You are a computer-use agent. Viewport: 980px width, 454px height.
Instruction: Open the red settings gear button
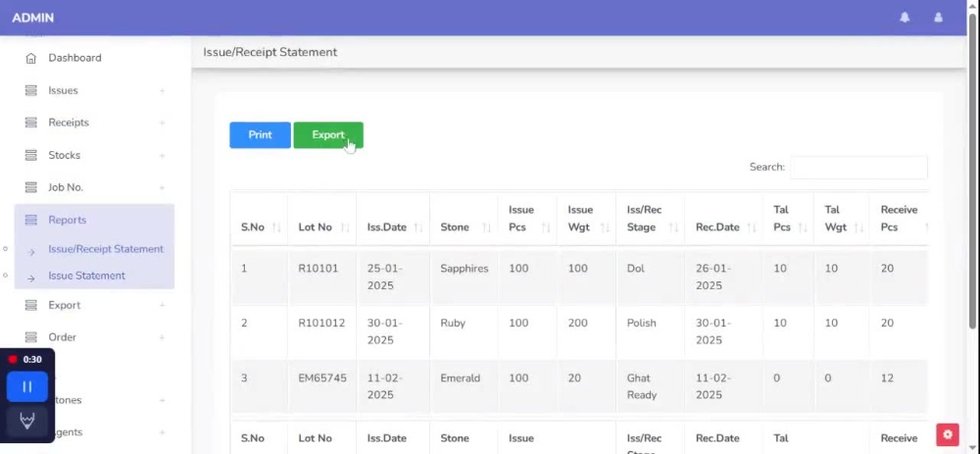point(948,434)
